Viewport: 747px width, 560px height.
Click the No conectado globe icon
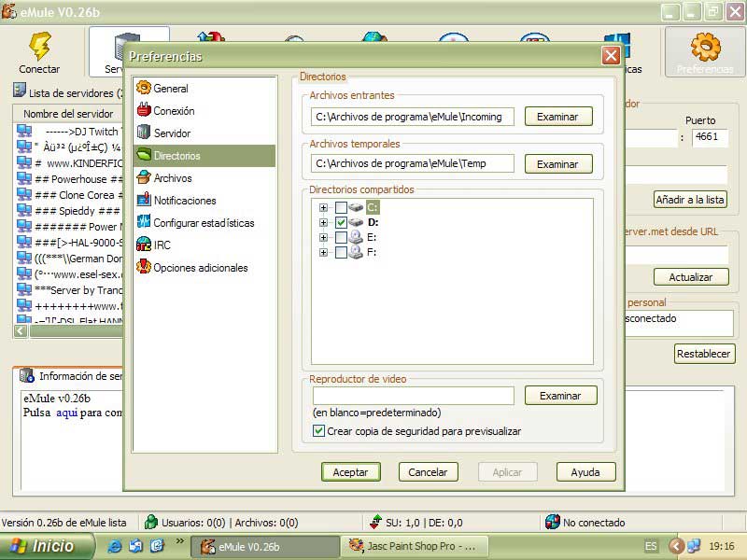click(x=552, y=522)
